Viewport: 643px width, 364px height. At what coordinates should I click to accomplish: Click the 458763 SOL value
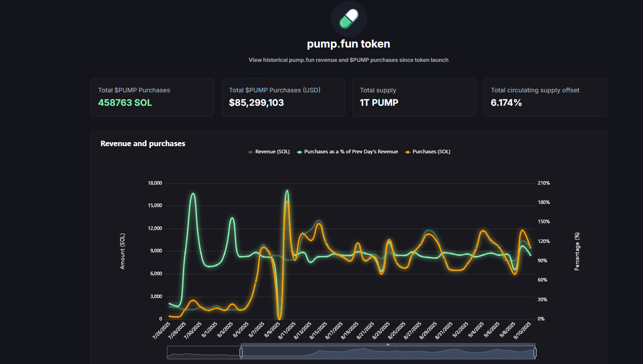pyautogui.click(x=125, y=103)
